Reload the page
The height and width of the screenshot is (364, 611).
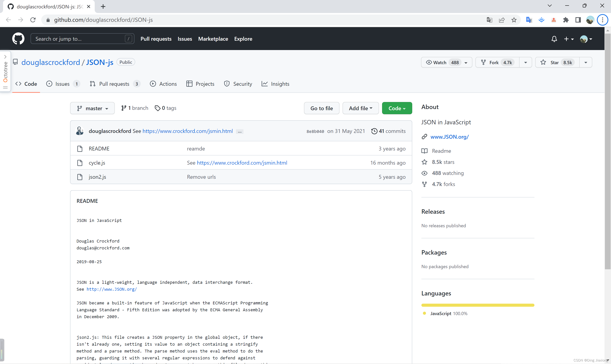(33, 20)
